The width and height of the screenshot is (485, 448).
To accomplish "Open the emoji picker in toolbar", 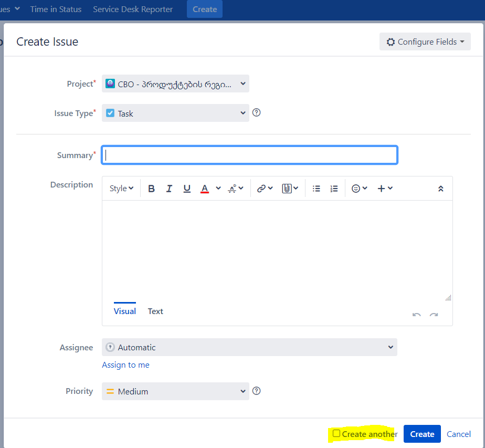I will point(359,189).
